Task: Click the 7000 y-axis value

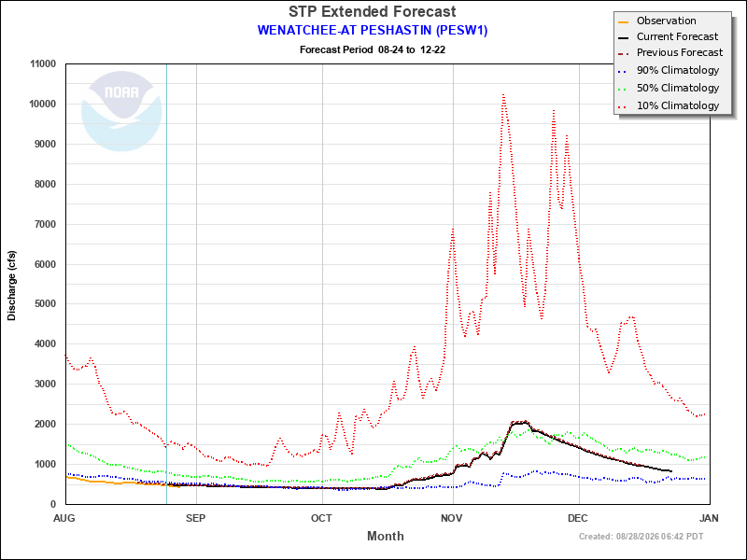Action: (45, 224)
